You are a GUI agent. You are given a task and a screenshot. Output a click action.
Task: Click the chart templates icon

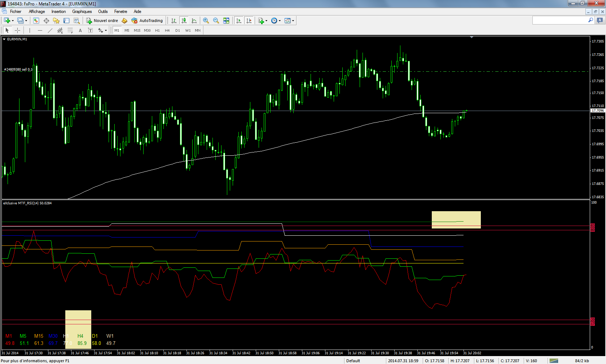(x=287, y=21)
